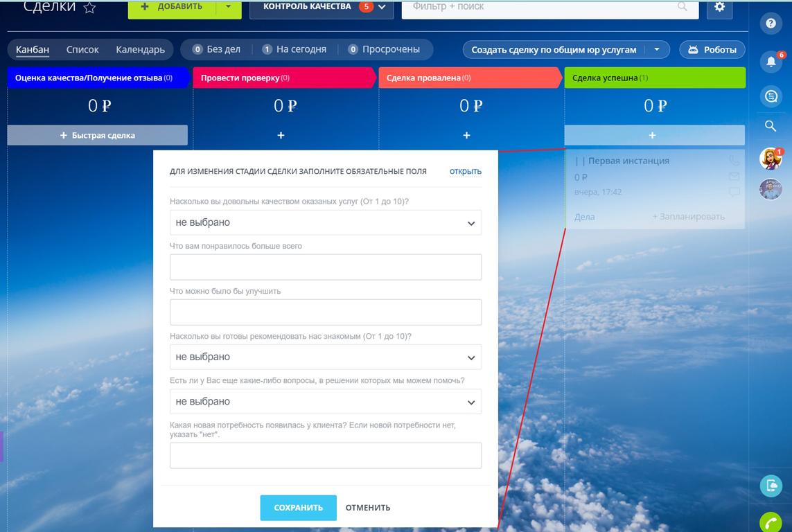Viewport: 792px width, 532px height.
Task: Click Отменить button
Action: 368,508
